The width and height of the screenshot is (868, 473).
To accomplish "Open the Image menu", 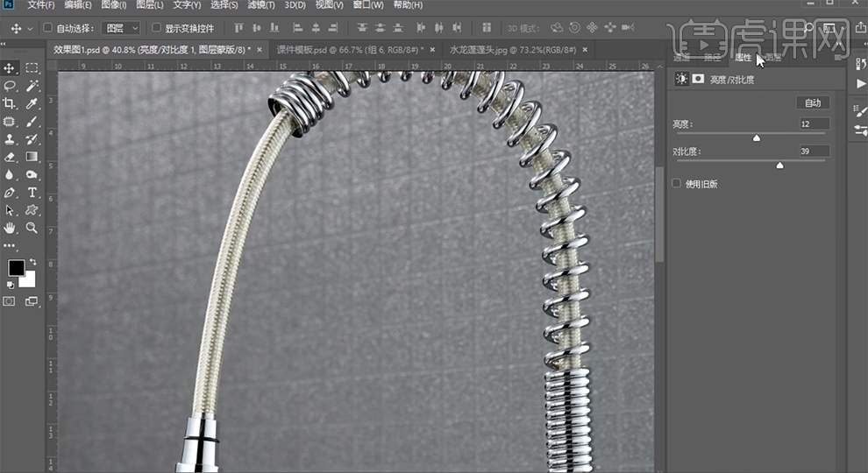I will (x=114, y=5).
